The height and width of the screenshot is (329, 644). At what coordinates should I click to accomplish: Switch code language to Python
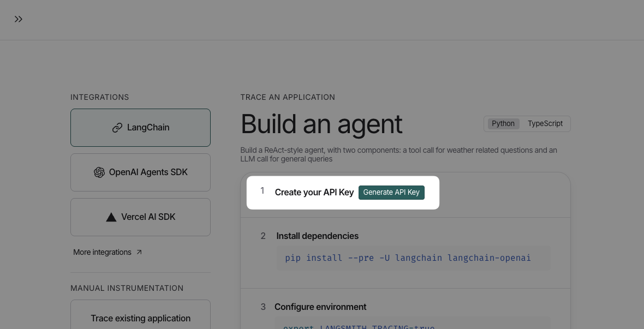(503, 124)
